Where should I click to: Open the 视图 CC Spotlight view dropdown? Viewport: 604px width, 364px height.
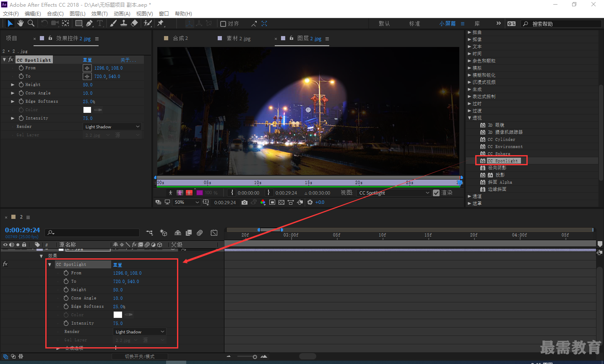tap(394, 193)
